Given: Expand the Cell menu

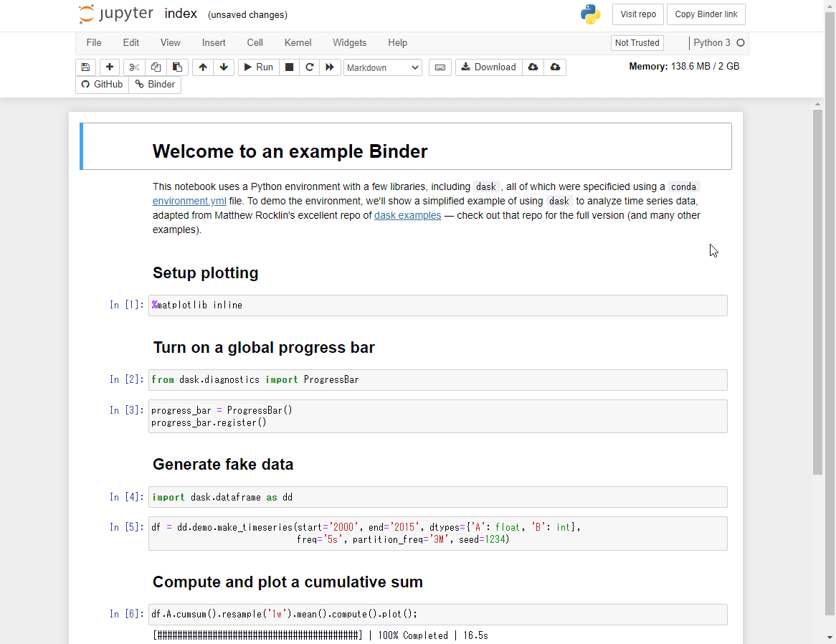Looking at the screenshot, I should [x=255, y=42].
